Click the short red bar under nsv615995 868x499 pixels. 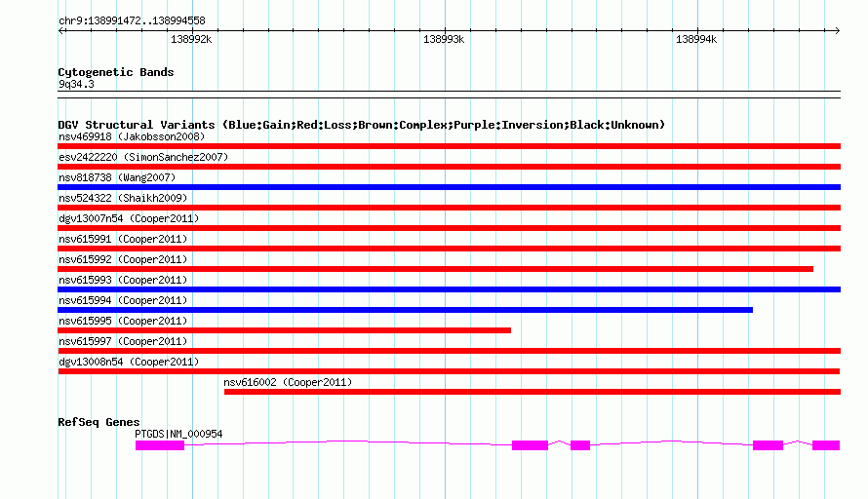(284, 330)
